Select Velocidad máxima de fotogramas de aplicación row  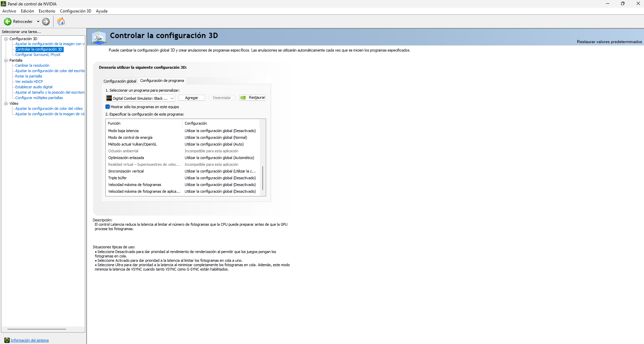coord(183,191)
